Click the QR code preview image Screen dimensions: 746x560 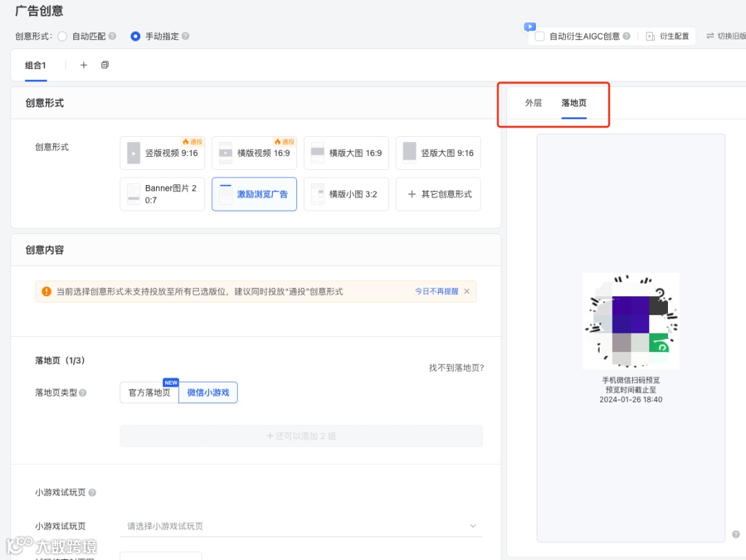coord(631,321)
